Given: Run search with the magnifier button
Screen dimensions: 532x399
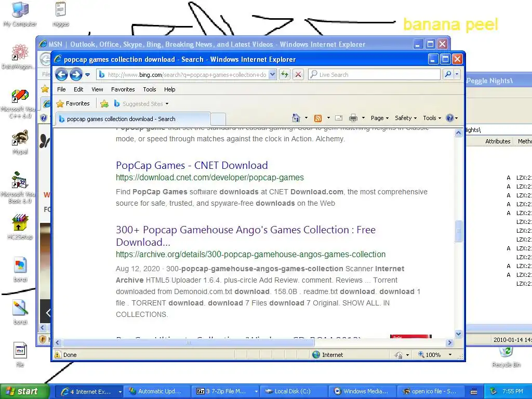Looking at the screenshot, I should tap(448, 74).
